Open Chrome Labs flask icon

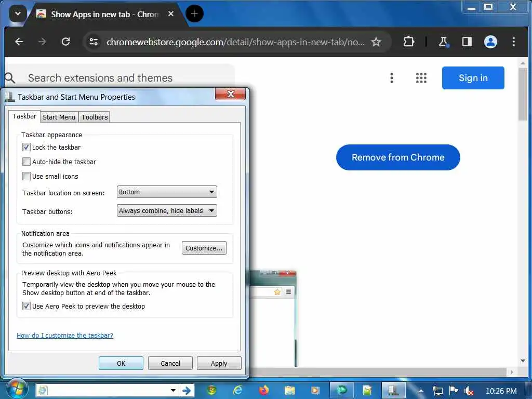[x=443, y=42]
